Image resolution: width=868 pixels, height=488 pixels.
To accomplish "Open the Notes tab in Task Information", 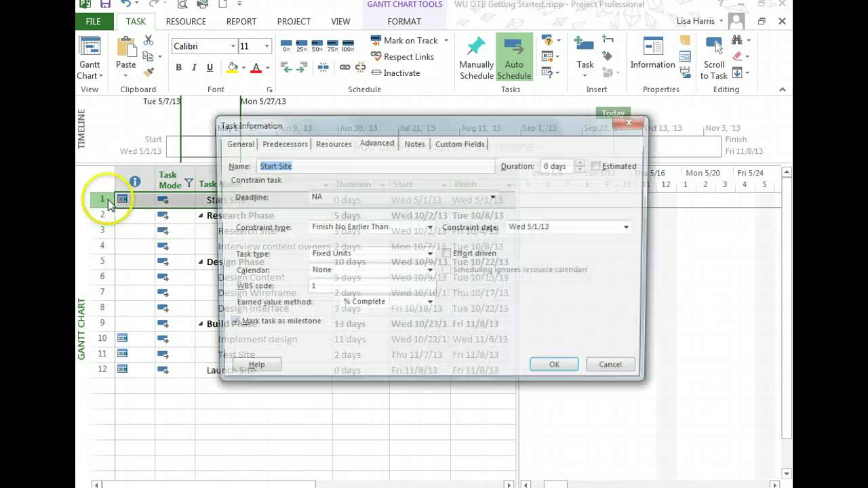I will click(x=414, y=144).
